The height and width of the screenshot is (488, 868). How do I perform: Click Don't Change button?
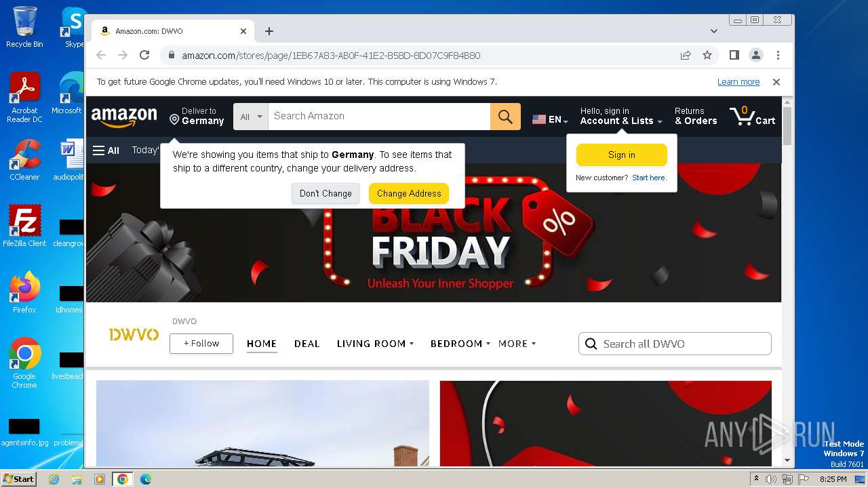[325, 193]
